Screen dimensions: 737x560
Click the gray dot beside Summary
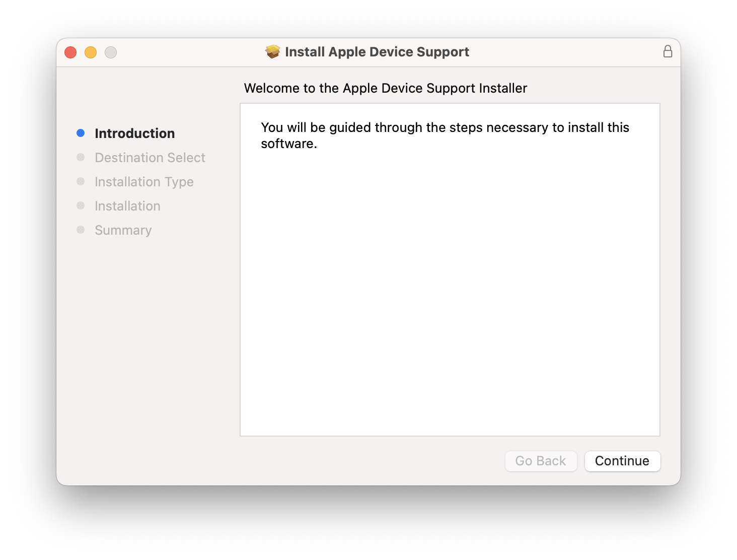[81, 229]
